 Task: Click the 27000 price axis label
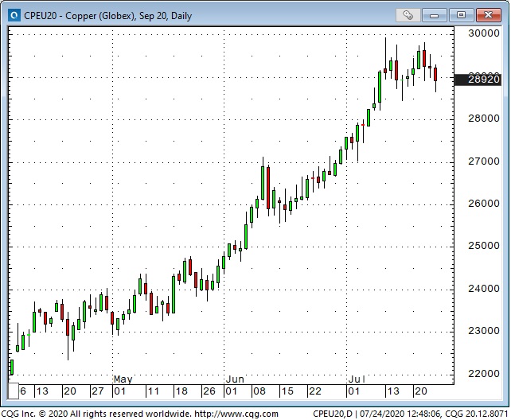coord(484,161)
